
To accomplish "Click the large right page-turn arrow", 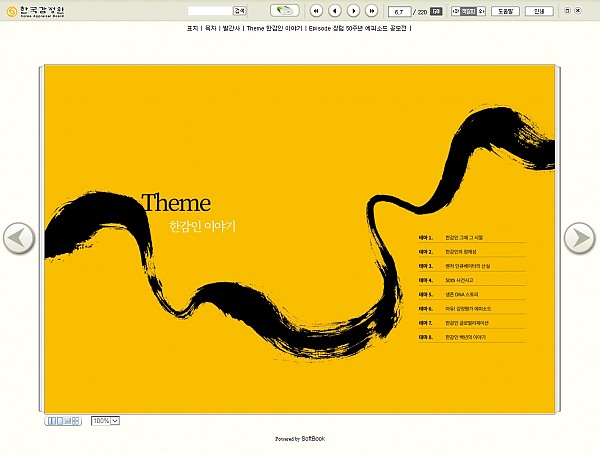I will 580,238.
